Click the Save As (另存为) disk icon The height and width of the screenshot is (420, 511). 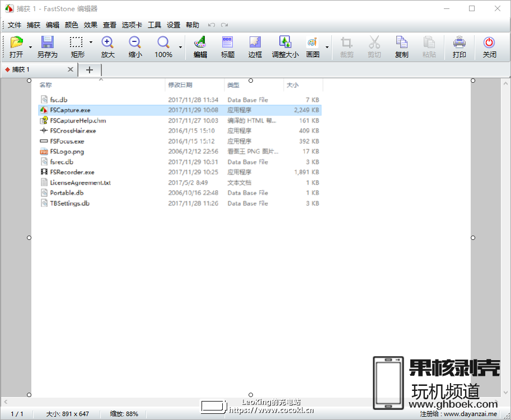pyautogui.click(x=47, y=43)
